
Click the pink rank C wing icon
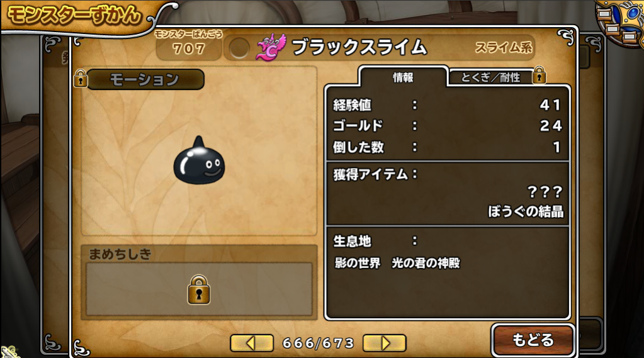[271, 47]
